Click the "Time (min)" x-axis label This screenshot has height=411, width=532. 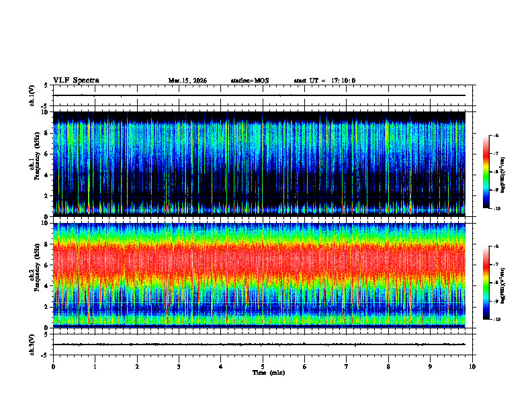click(269, 373)
